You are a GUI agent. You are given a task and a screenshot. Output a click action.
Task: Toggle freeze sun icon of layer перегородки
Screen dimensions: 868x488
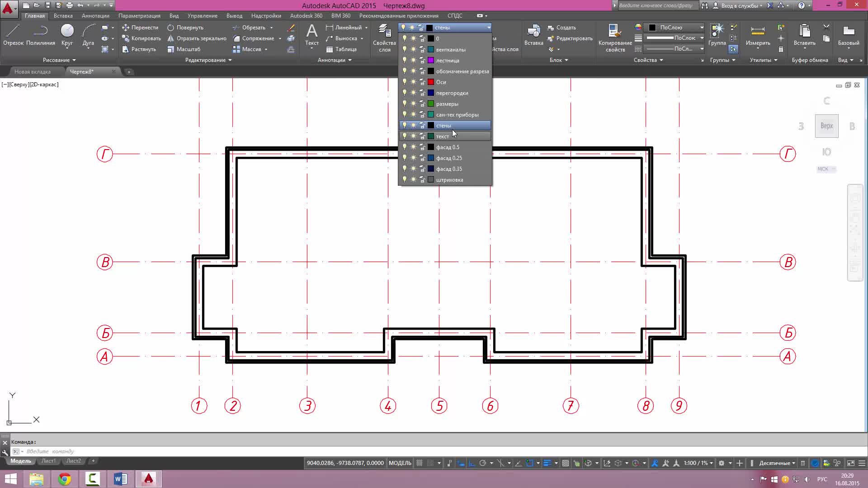pyautogui.click(x=413, y=93)
